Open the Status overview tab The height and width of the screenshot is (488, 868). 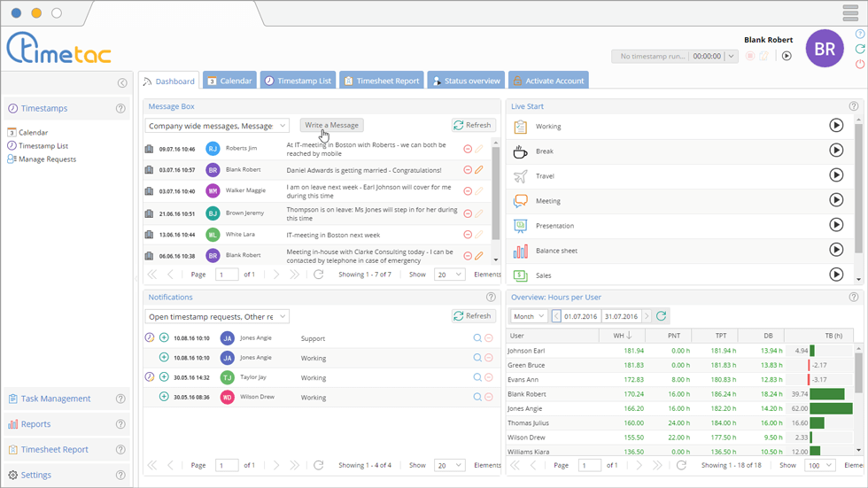(x=465, y=81)
